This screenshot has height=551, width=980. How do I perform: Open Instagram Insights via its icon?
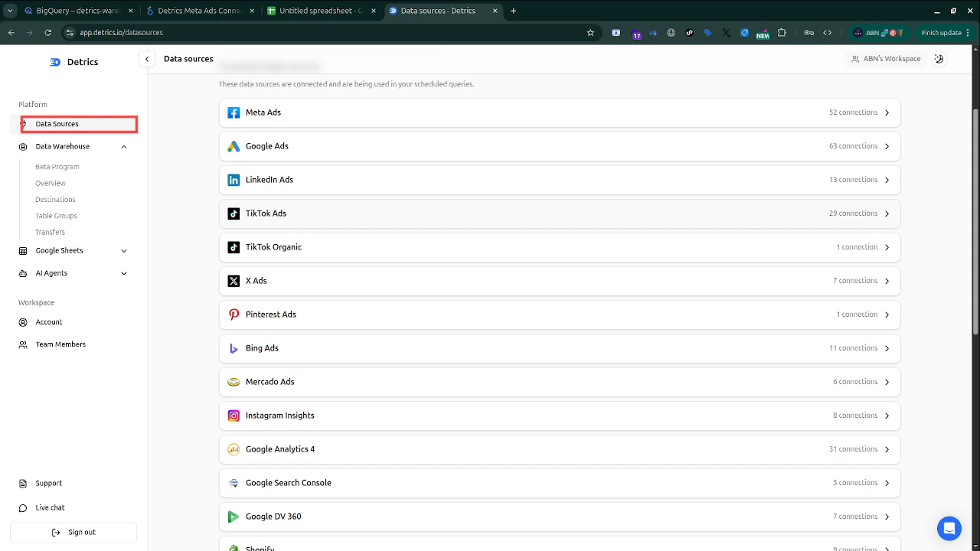(234, 416)
